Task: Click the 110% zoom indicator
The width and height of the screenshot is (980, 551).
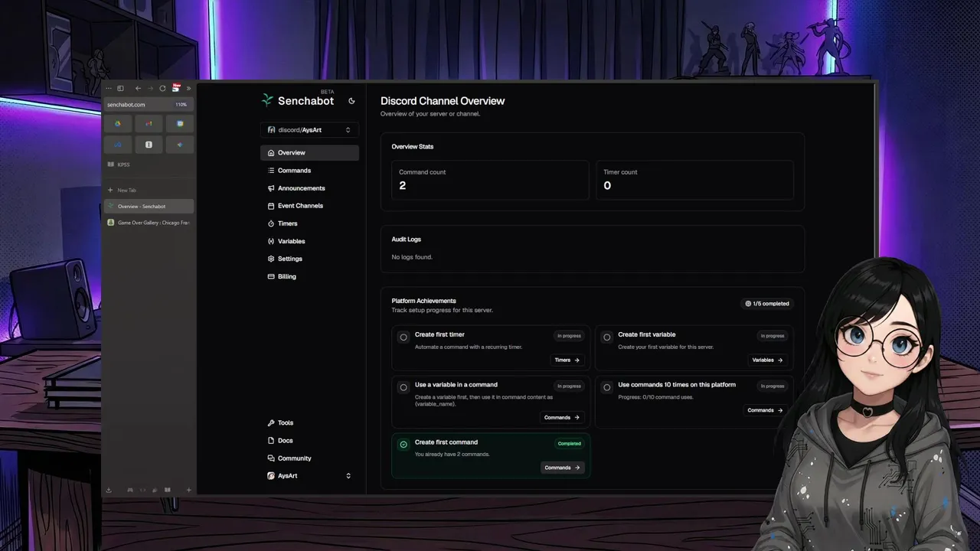Action: 181,105
